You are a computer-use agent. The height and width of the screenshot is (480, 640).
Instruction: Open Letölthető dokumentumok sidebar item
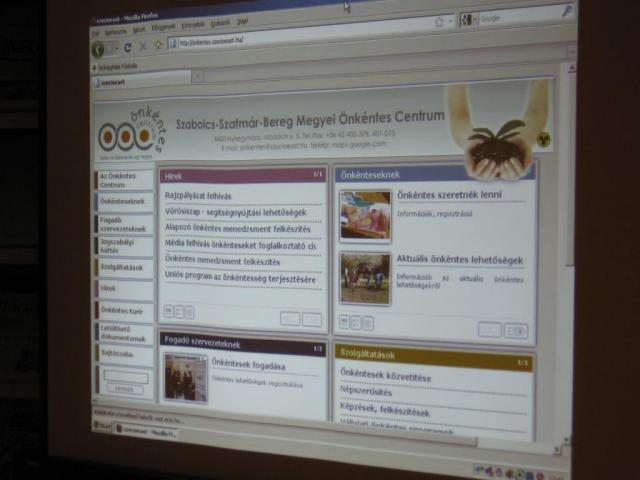124,333
